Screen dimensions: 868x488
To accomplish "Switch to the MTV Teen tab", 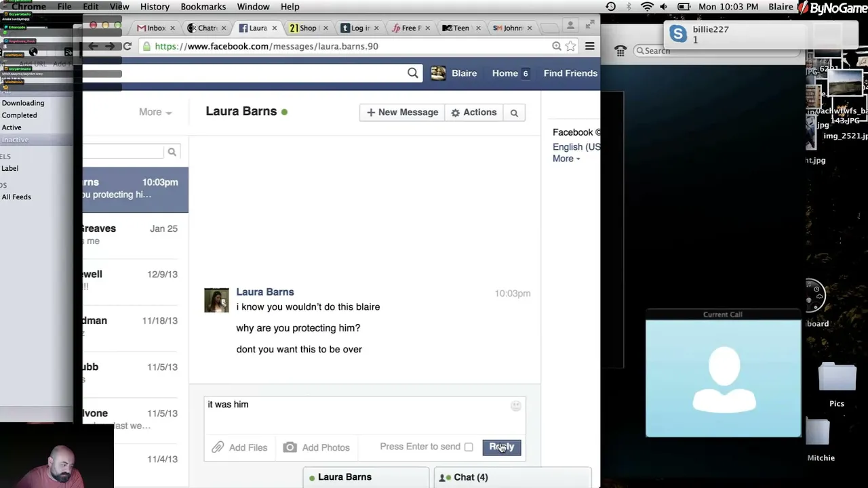I will point(461,28).
